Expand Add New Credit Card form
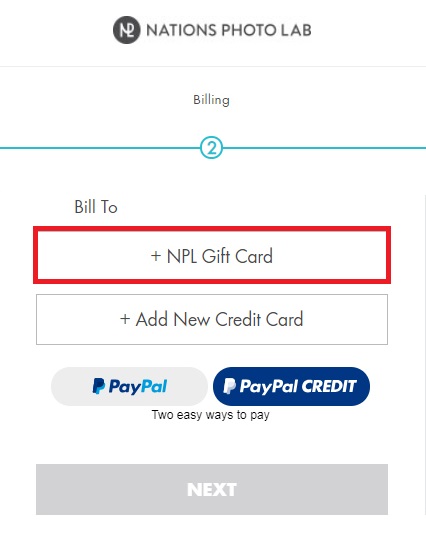Screen dimensions: 426x546 tap(212, 319)
